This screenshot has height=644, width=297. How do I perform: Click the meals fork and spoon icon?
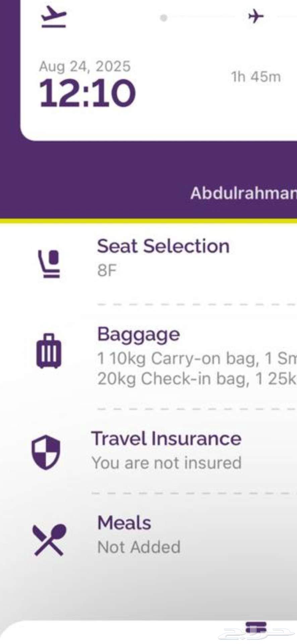[x=49, y=540]
